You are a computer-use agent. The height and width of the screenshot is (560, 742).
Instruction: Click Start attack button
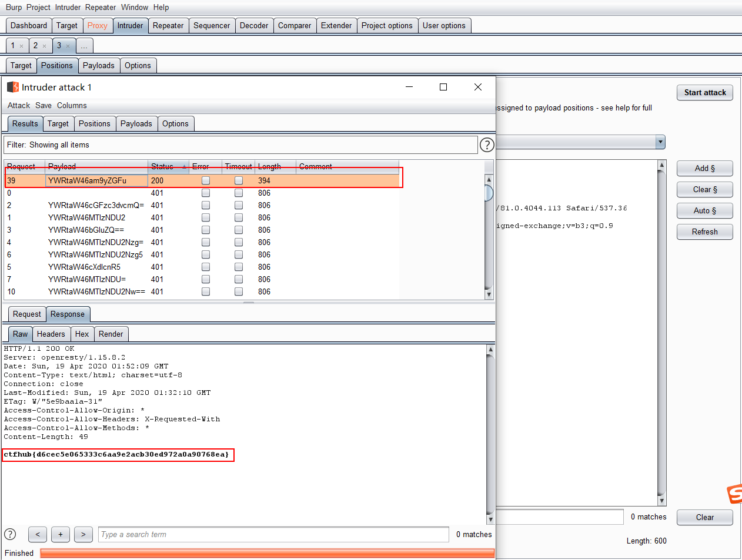pos(705,92)
